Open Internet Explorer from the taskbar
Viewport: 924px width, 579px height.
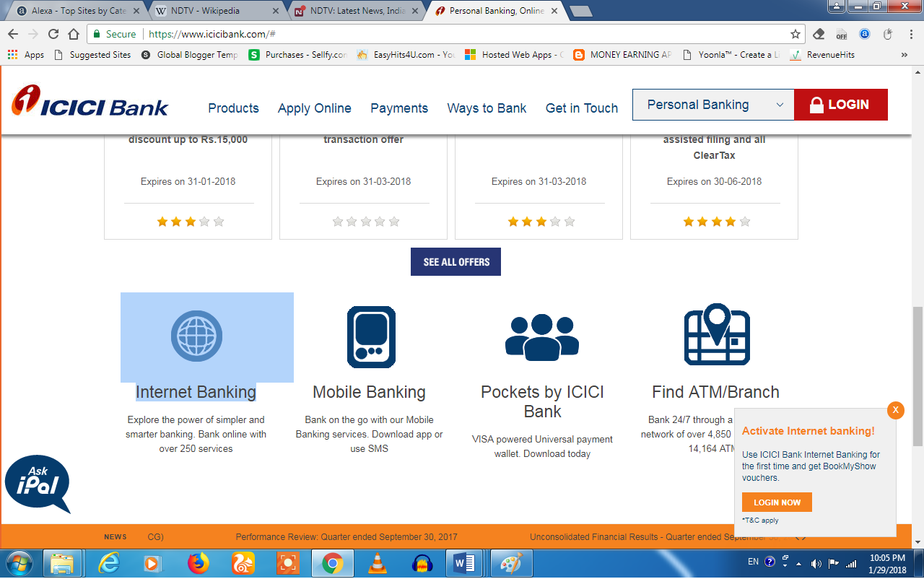pyautogui.click(x=109, y=563)
